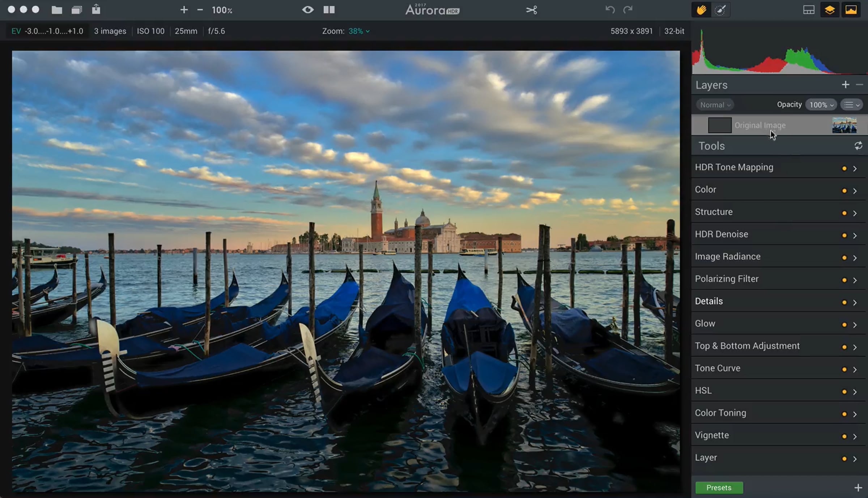Select the masking brush tool
Viewport: 868px width, 498px height.
720,10
